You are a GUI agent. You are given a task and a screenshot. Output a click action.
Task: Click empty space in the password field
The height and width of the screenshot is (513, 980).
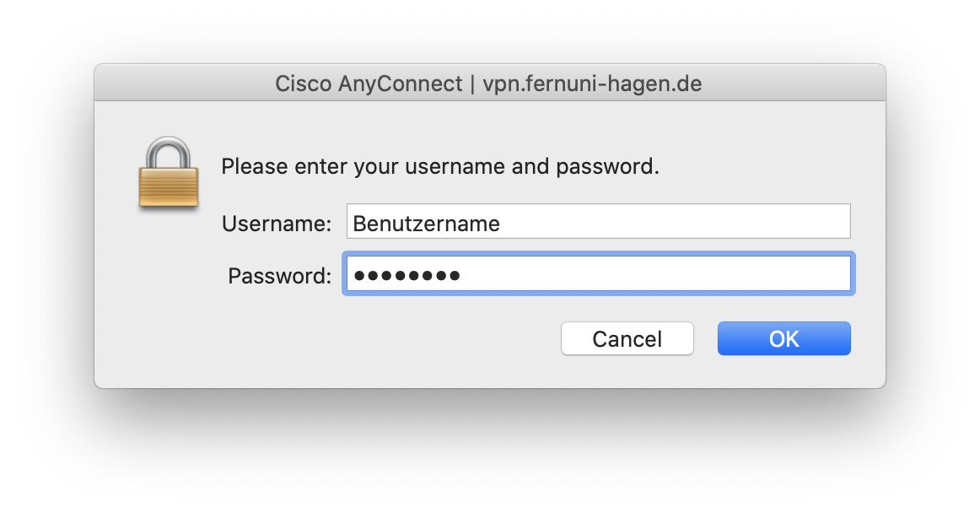[658, 274]
